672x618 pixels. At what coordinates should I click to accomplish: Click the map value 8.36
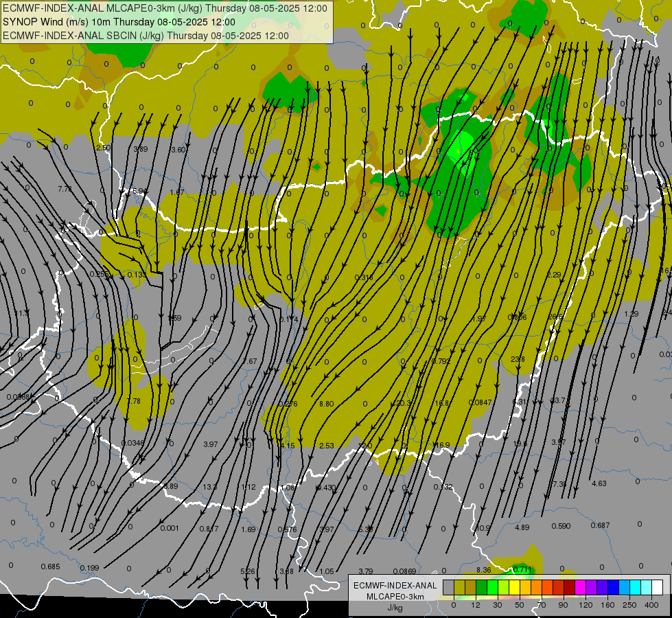click(483, 570)
